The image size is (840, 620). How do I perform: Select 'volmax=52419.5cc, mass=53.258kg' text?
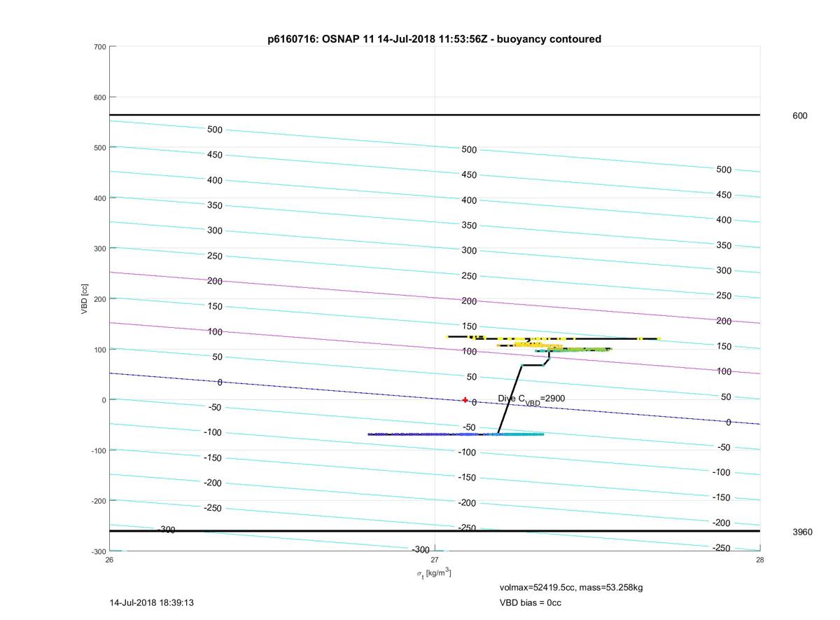pyautogui.click(x=570, y=587)
